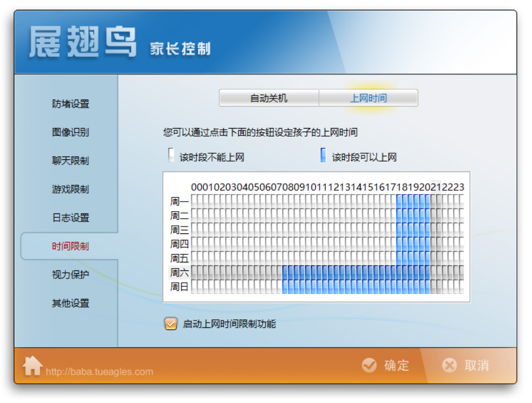
Task: Toggle 周四 hour 12 time cell
Action: click(334, 244)
